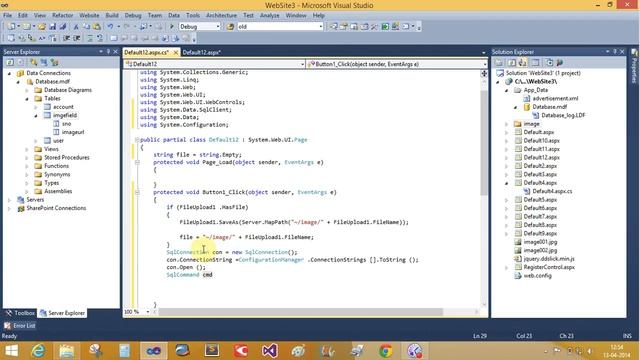Toggle auto-hide pin on Solution Explorer panel
The height and width of the screenshot is (360, 640).
(615, 51)
